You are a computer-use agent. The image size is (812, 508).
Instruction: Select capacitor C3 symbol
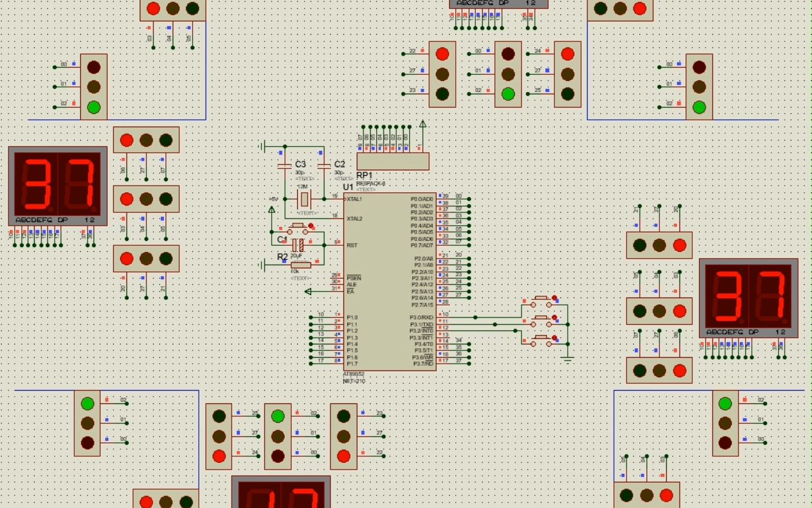pos(284,165)
